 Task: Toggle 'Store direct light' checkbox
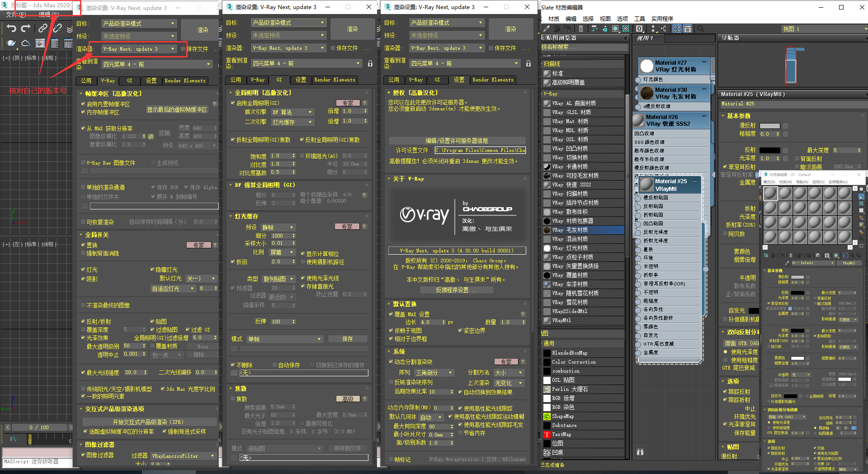tap(303, 286)
